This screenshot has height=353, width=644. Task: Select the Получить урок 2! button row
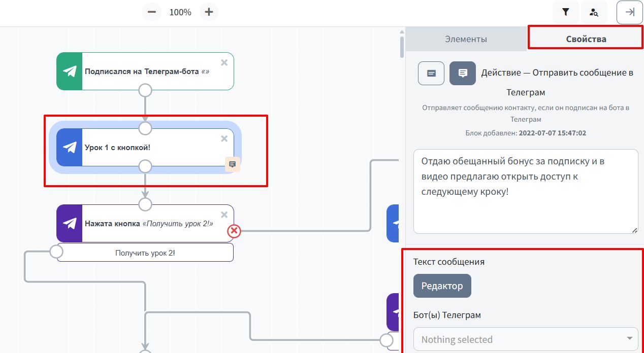pos(145,253)
